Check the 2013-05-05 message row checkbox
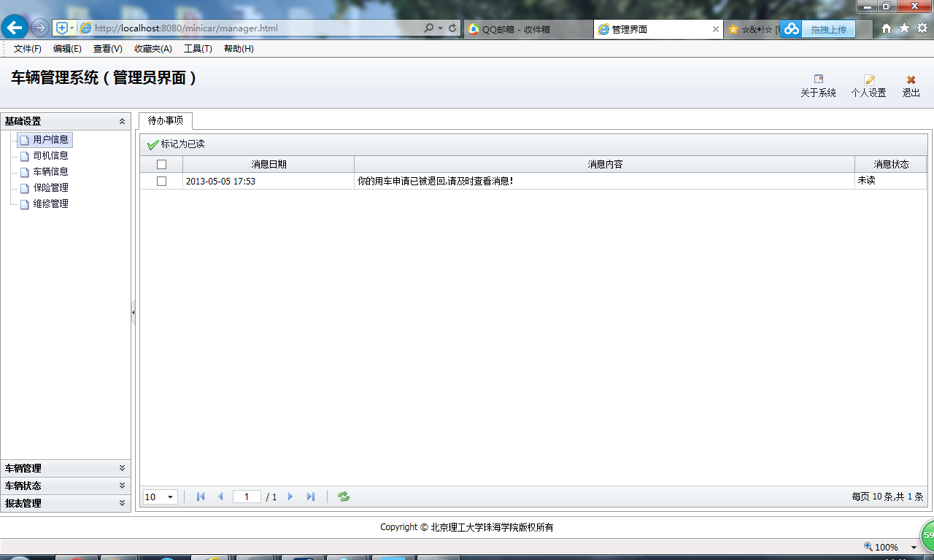Screen dimensions: 934x560 pyautogui.click(x=162, y=180)
